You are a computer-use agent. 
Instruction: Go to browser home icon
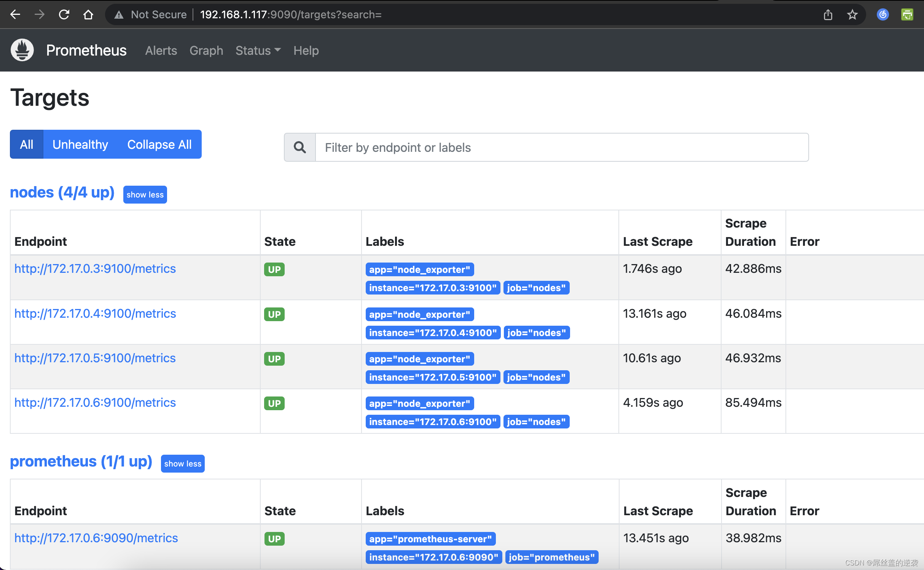coord(88,14)
